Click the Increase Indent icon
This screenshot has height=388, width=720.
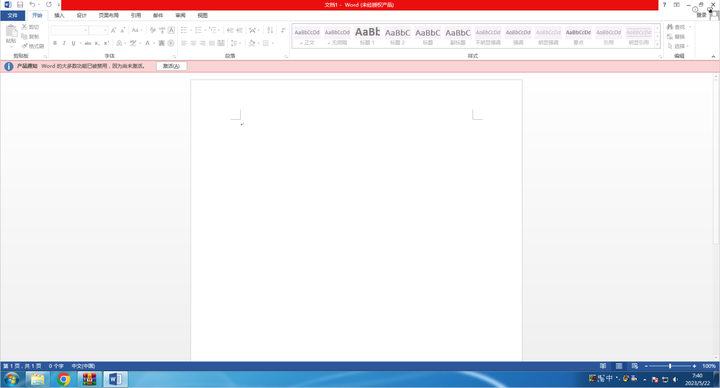tap(240, 30)
